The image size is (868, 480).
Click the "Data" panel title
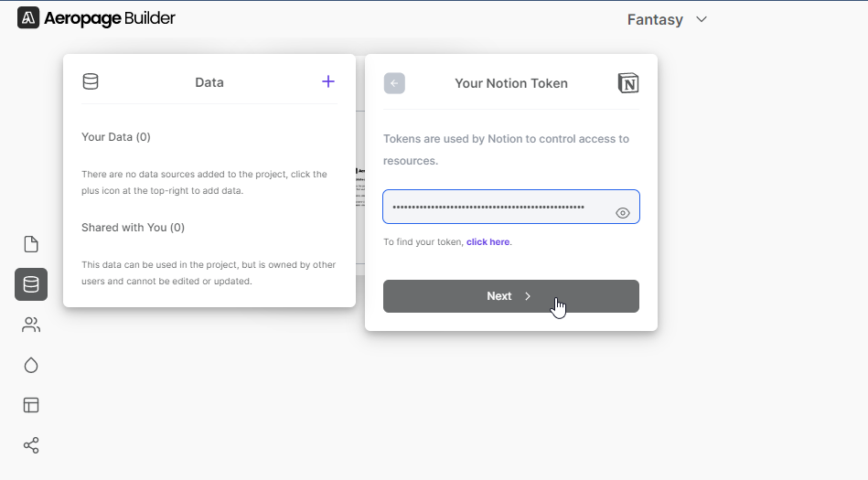pyautogui.click(x=209, y=82)
